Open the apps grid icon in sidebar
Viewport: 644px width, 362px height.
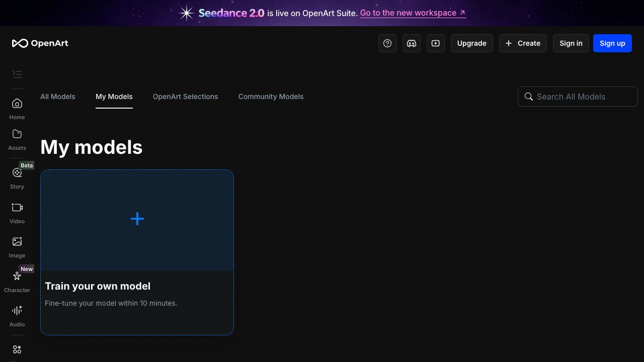[x=17, y=349]
